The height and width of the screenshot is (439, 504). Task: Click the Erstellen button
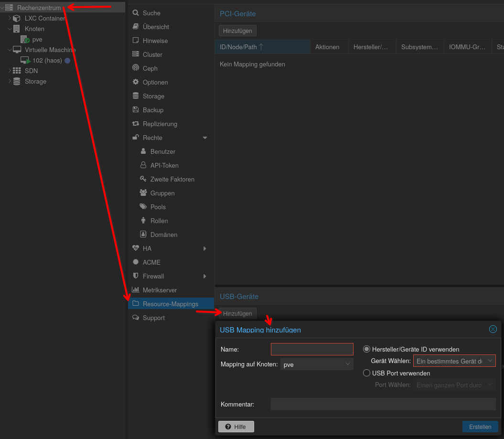pos(480,427)
